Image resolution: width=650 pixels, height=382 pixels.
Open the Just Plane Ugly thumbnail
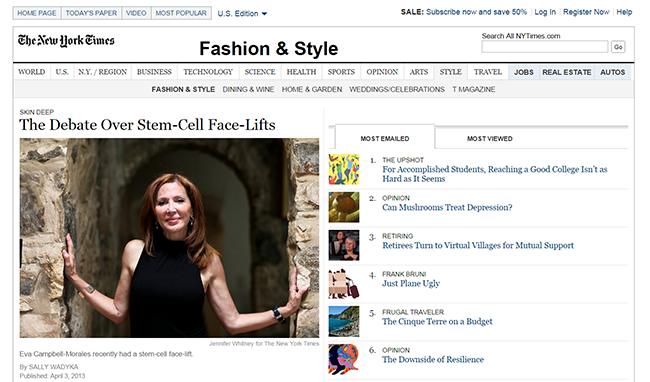344,283
